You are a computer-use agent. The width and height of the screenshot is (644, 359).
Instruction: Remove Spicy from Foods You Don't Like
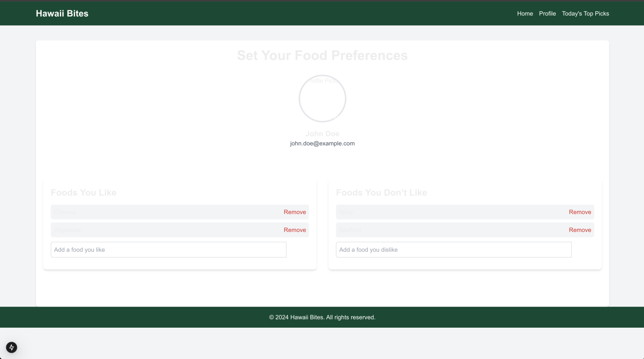pos(580,212)
